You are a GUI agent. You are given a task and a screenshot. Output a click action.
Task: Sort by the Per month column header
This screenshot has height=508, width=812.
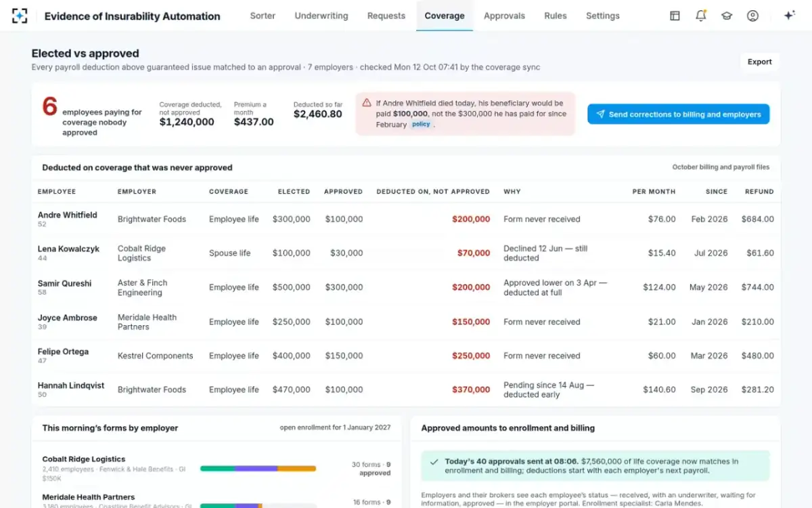tap(654, 192)
